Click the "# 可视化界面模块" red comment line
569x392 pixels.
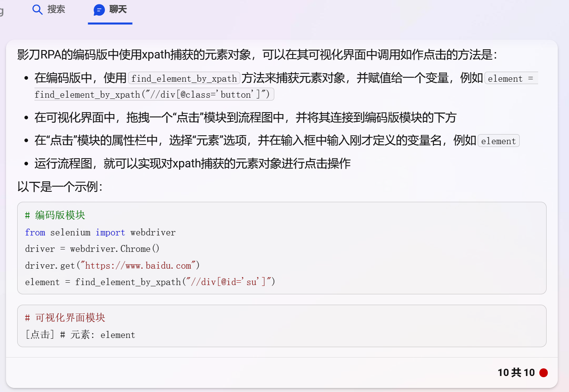tap(65, 318)
